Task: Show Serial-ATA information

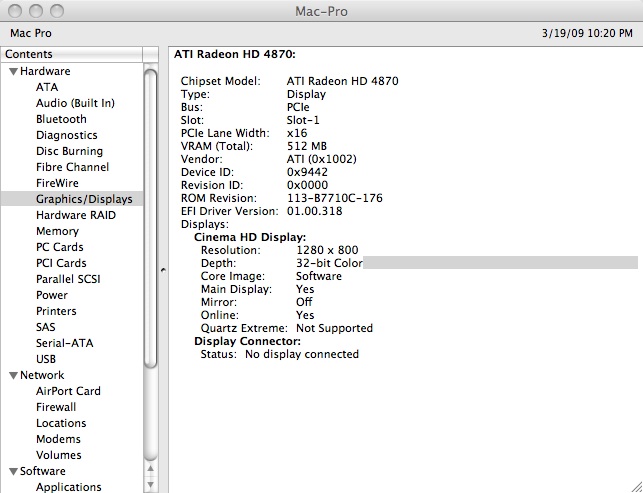Action: click(x=65, y=343)
